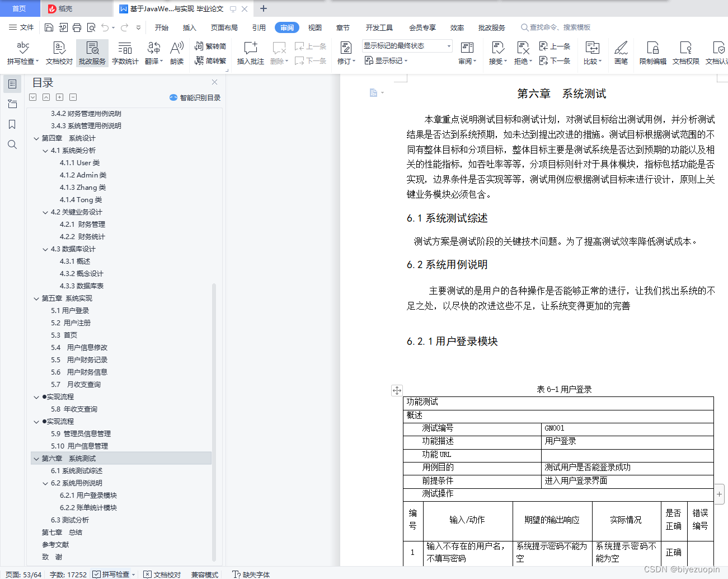Select the outline view icon in sidebar
The width and height of the screenshot is (728, 579).
tap(12, 84)
